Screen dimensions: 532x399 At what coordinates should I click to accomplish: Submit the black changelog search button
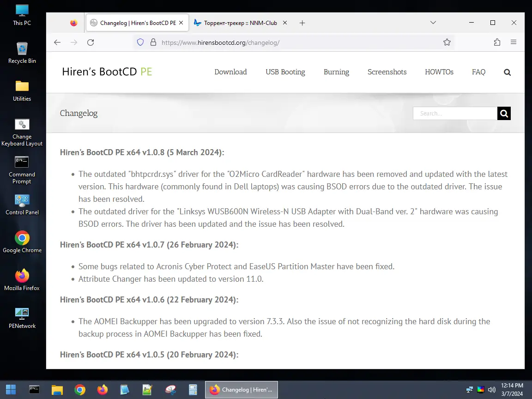504,113
